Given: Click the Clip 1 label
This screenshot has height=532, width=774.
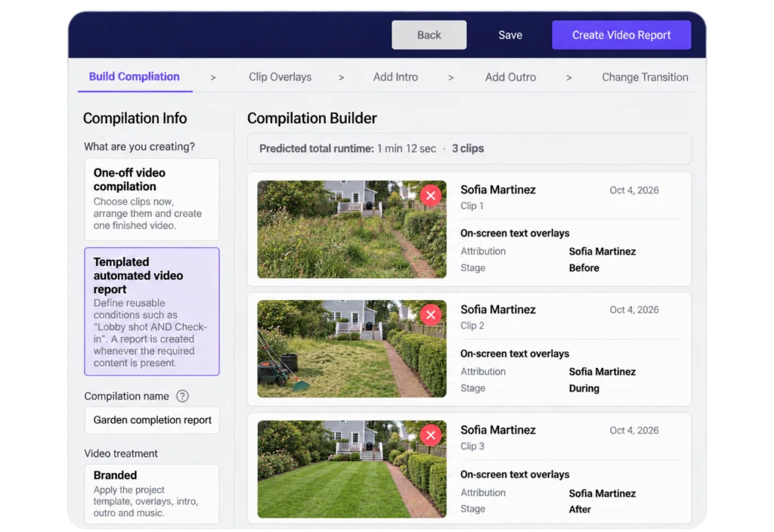Looking at the screenshot, I should pyautogui.click(x=472, y=206).
